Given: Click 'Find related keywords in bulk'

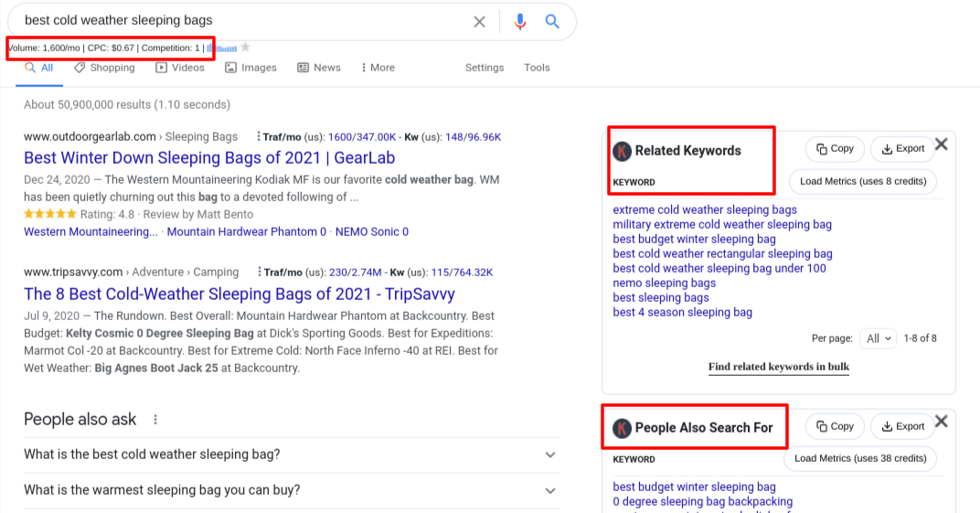Looking at the screenshot, I should pyautogui.click(x=779, y=367).
